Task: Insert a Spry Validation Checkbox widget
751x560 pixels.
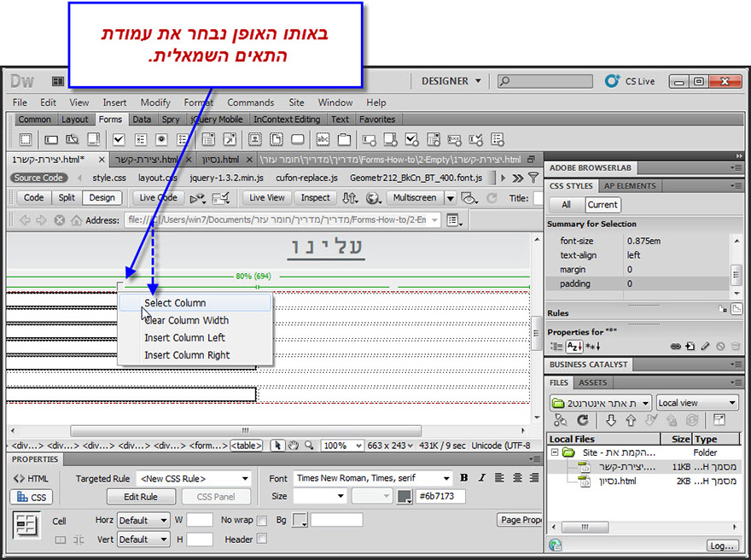Action: [411, 139]
